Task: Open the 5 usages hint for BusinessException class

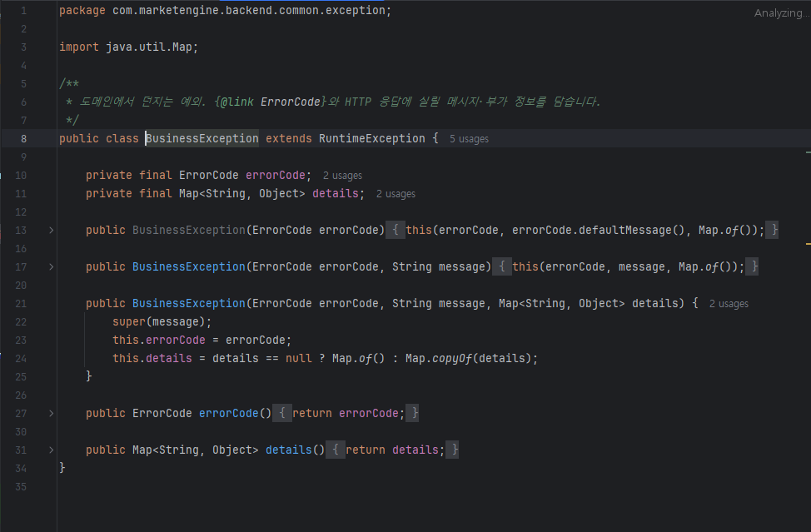Action: tap(469, 139)
